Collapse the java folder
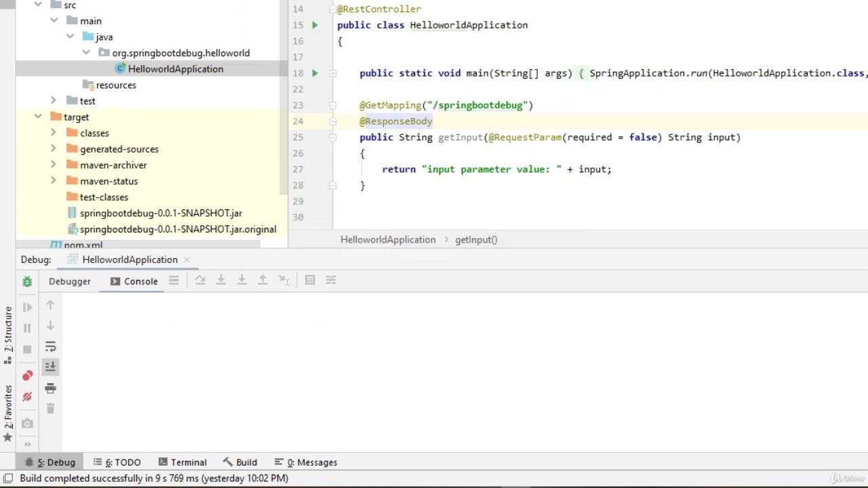 point(70,37)
